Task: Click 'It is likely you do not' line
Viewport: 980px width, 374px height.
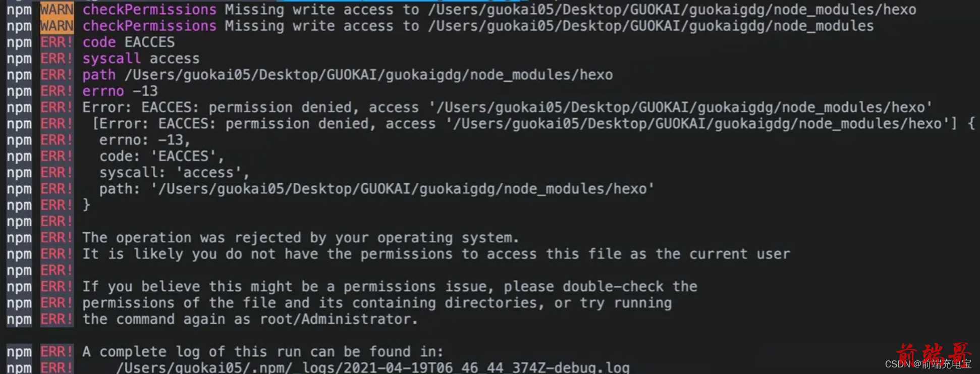Action: coord(436,254)
